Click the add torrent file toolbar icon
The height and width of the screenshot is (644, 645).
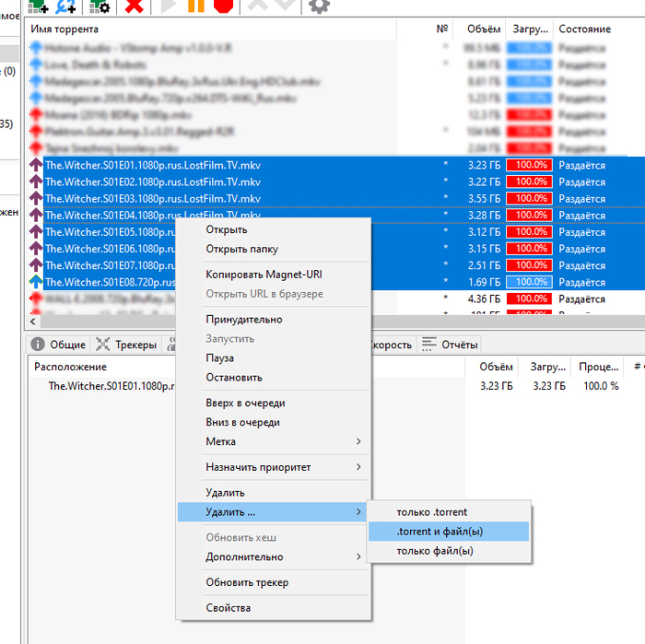(38, 6)
